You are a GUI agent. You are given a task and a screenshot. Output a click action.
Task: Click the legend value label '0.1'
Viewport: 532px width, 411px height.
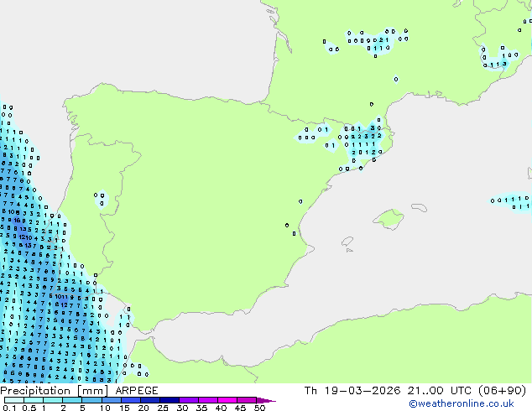(9, 408)
